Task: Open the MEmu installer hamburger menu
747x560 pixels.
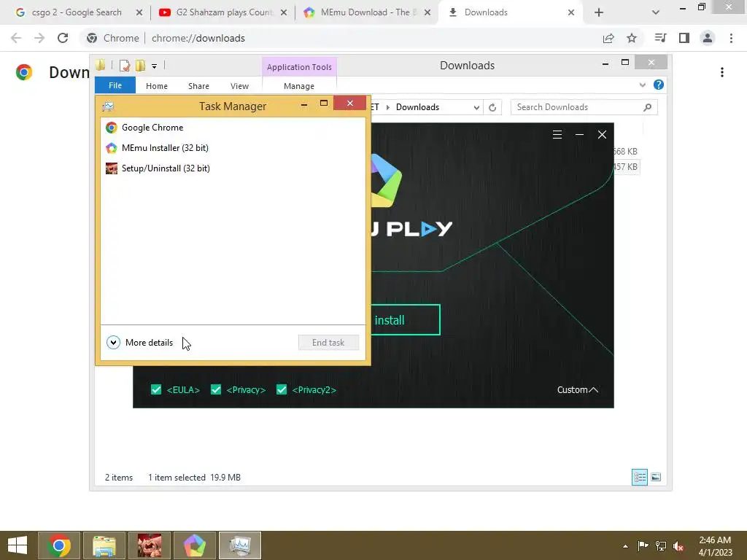Action: point(557,135)
